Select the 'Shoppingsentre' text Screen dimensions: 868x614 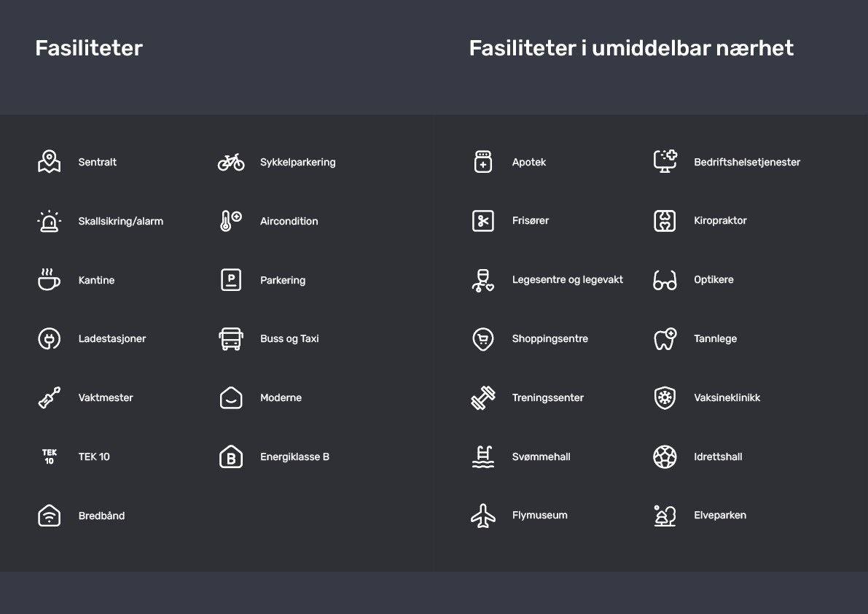[x=550, y=339]
